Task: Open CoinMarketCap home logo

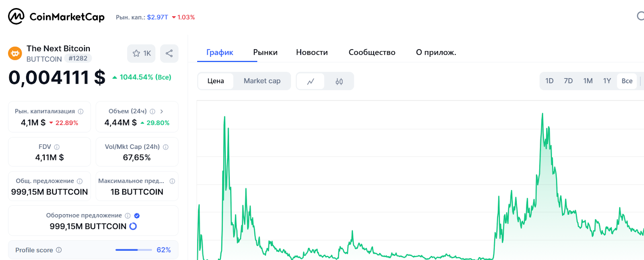Action: tap(56, 17)
